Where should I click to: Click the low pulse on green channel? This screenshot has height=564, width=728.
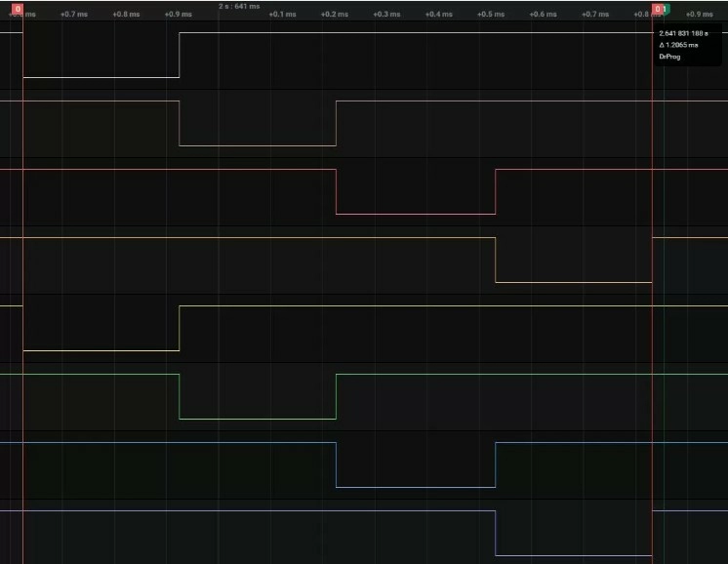258,419
